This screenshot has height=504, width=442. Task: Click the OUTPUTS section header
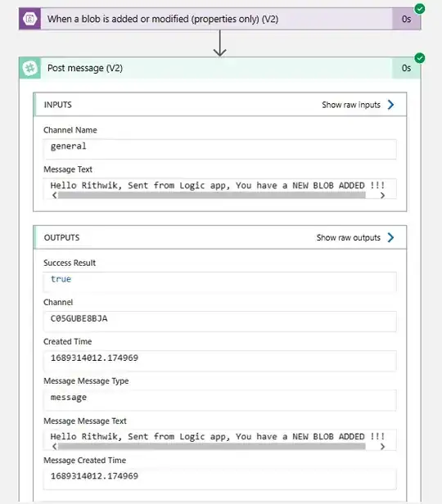click(x=220, y=237)
